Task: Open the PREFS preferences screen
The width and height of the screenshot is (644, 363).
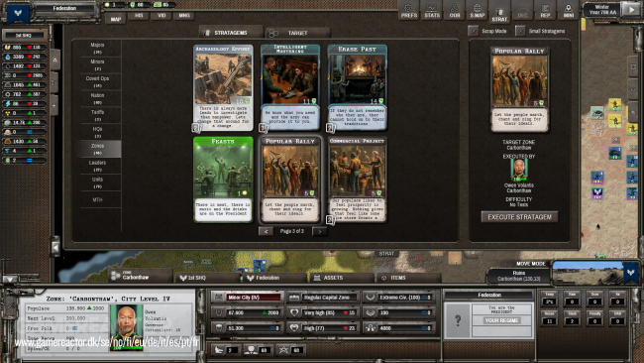Action: 408,11
